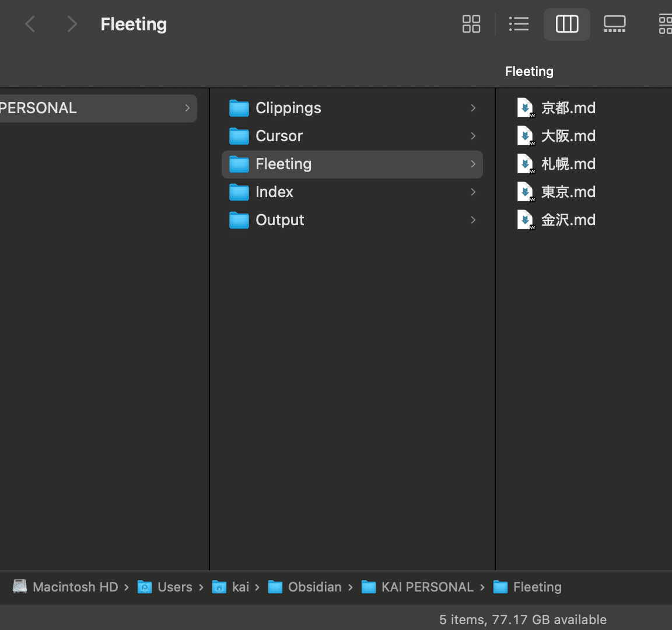This screenshot has height=630, width=672.
Task: Open the Clippings folder
Action: click(288, 108)
